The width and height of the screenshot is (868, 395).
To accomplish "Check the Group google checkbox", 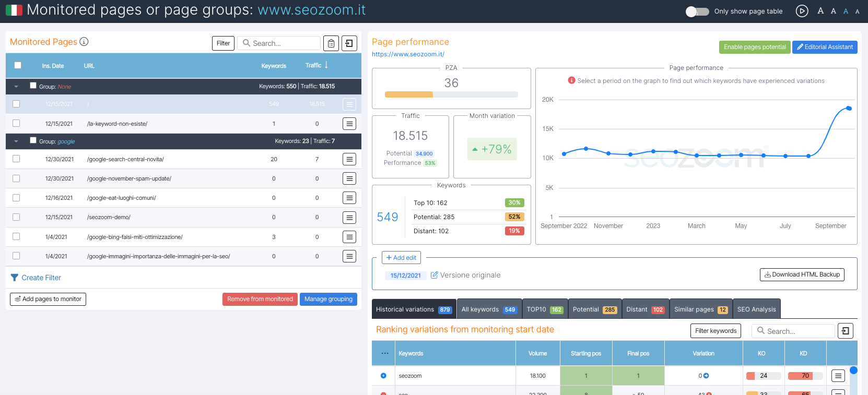I will pos(33,140).
